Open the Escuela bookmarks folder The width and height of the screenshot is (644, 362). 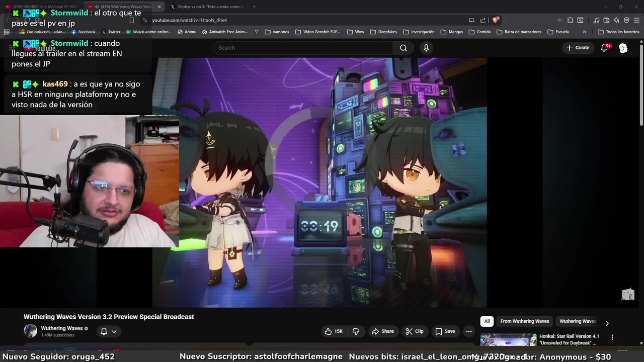tap(558, 32)
